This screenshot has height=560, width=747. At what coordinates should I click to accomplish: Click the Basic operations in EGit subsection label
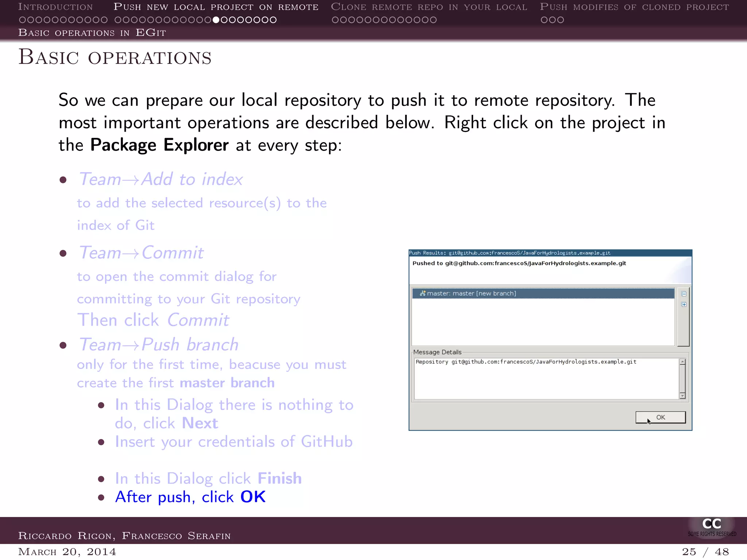tap(92, 33)
